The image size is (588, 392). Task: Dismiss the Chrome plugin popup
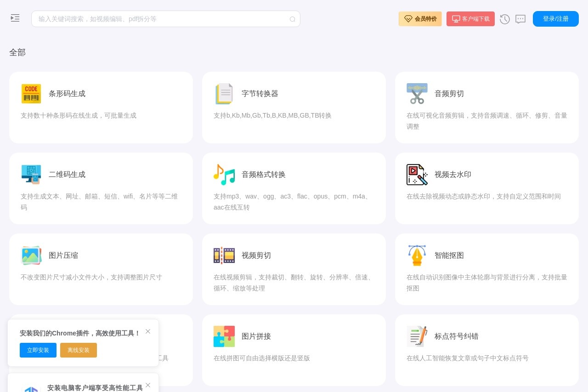[148, 331]
